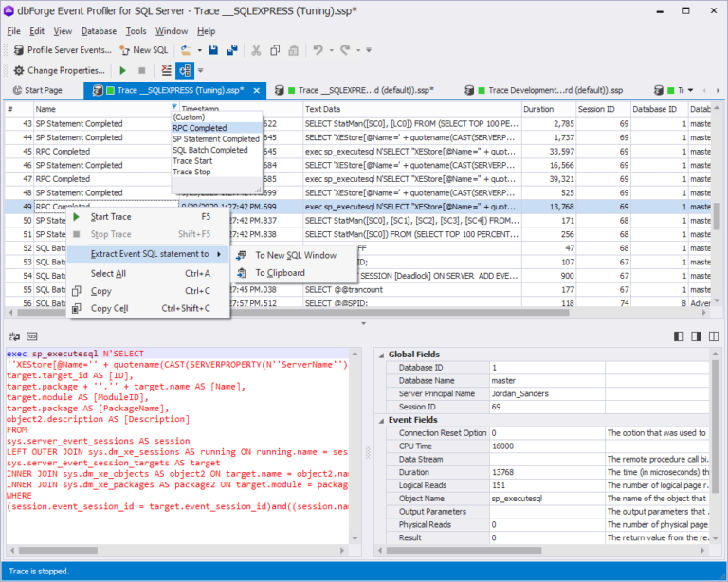Click the Undo arrow icon
Image resolution: width=728 pixels, height=582 pixels.
[318, 50]
